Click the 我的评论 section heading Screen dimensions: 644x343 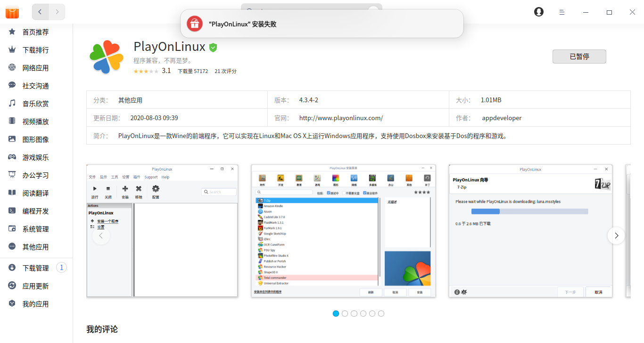point(102,329)
